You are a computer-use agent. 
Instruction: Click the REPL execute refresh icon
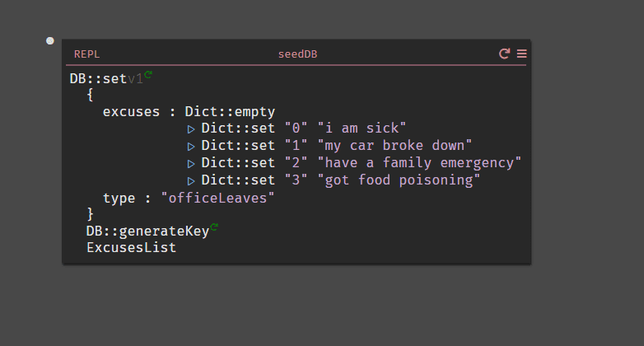click(x=504, y=54)
